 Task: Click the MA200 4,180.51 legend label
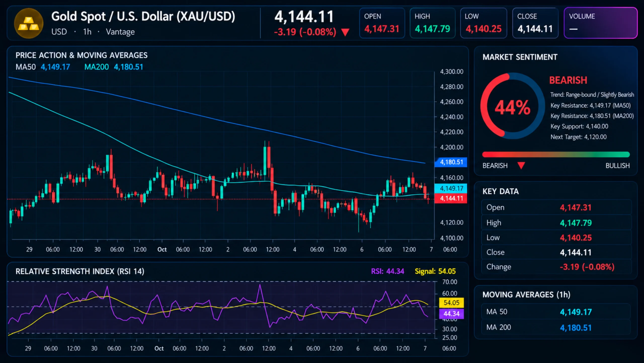[114, 67]
